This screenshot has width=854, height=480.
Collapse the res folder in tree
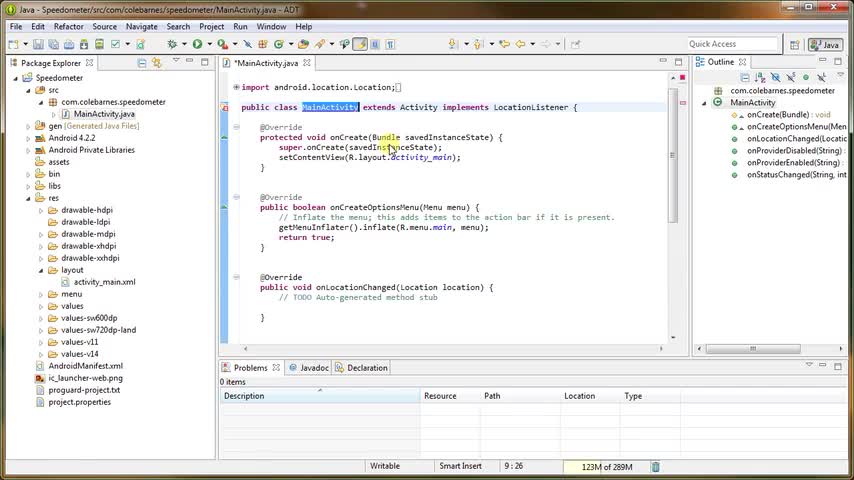pyautogui.click(x=28, y=198)
